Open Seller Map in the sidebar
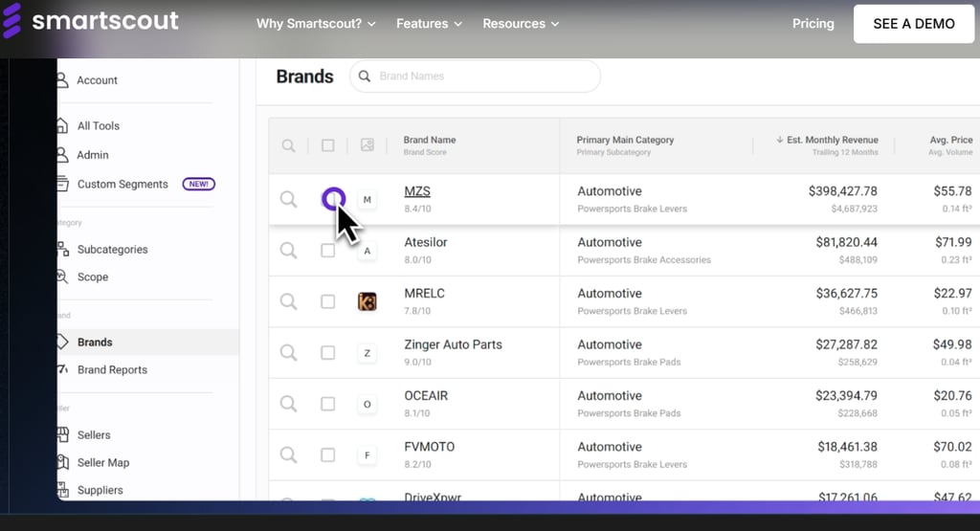The width and height of the screenshot is (980, 531). [103, 462]
